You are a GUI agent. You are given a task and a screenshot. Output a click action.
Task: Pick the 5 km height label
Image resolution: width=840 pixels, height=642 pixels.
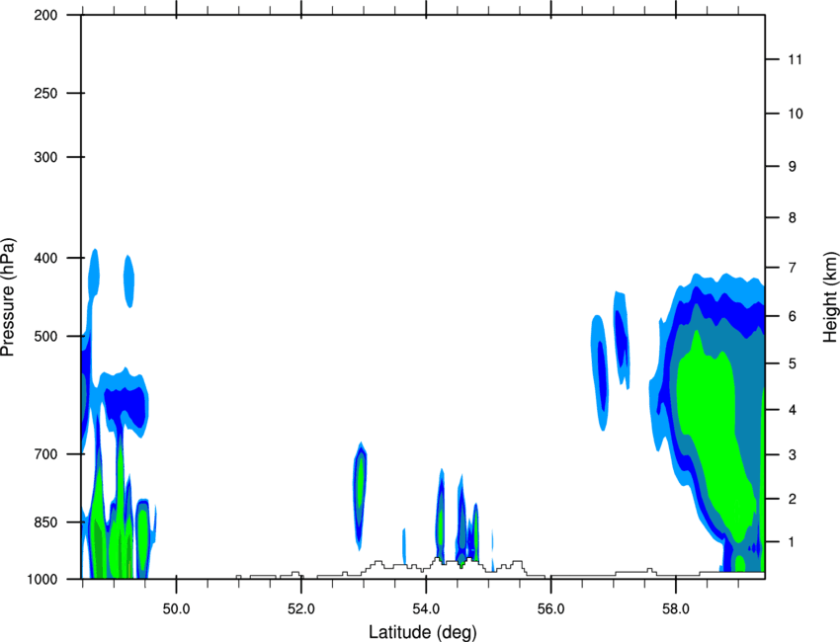pos(793,363)
